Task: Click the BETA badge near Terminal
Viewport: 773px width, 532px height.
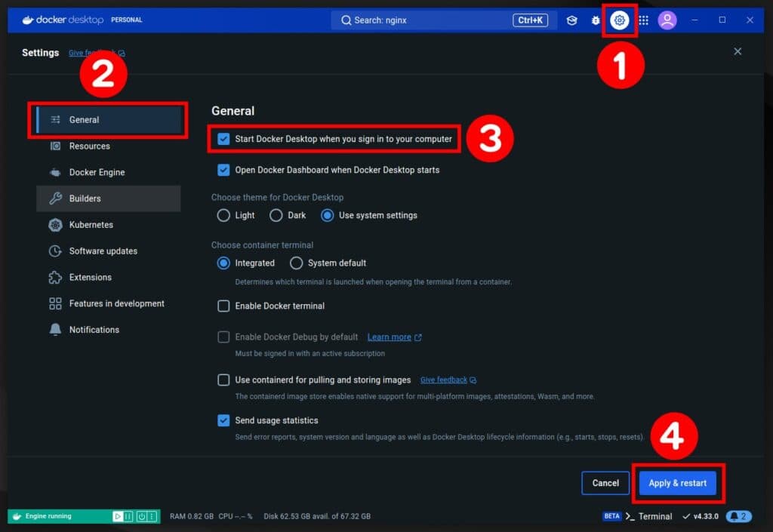Action: [611, 515]
